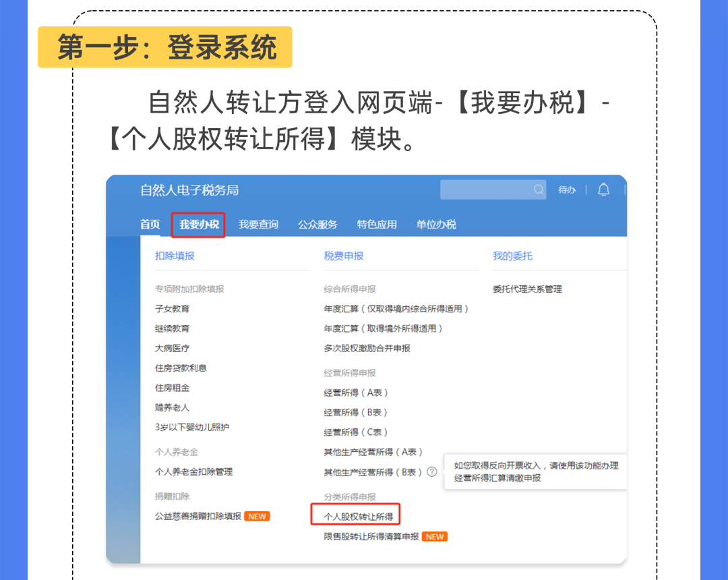Open the 我要办税 tab

click(x=199, y=225)
